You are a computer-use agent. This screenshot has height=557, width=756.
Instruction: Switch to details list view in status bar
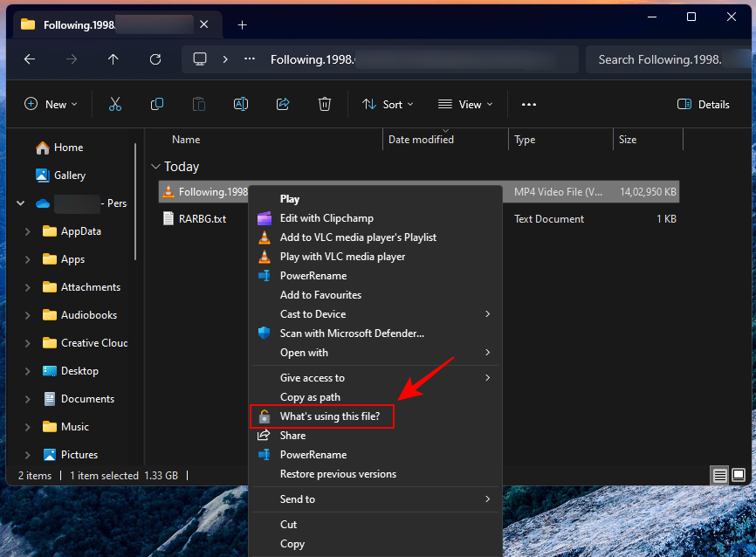click(x=720, y=475)
